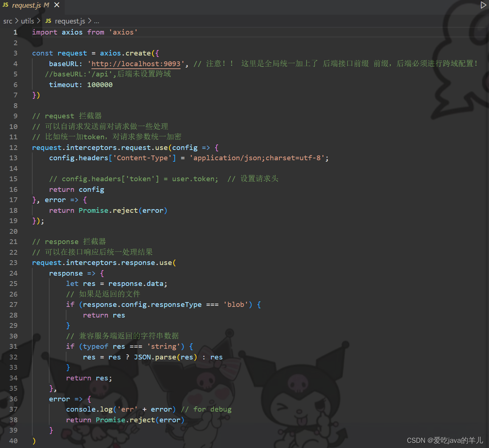Click '// request 拦截器' comment

[x=67, y=116]
